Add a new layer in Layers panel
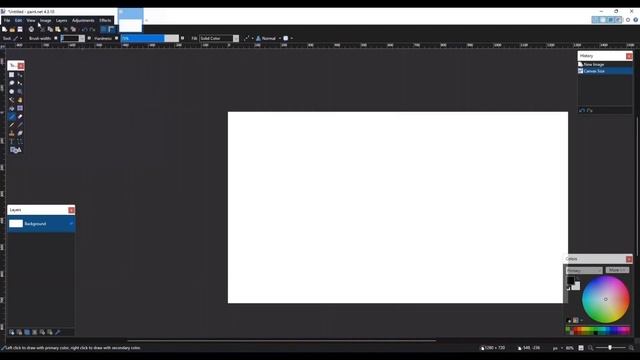 coord(11,332)
